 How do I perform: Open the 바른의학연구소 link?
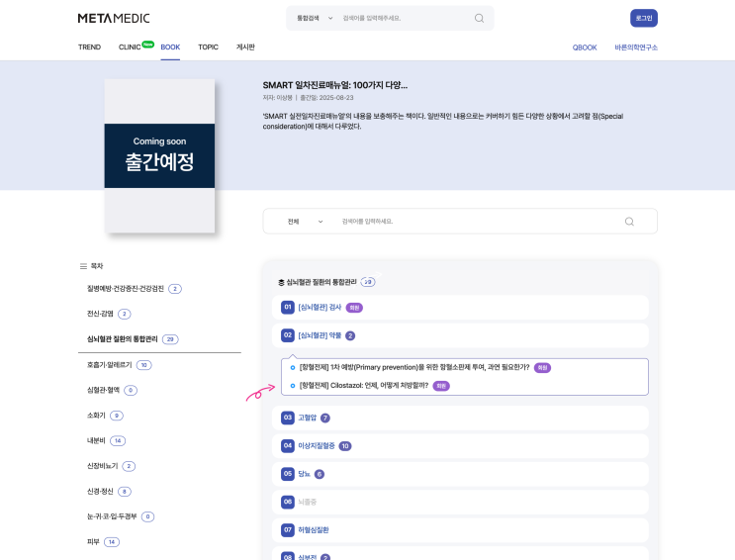(x=636, y=47)
